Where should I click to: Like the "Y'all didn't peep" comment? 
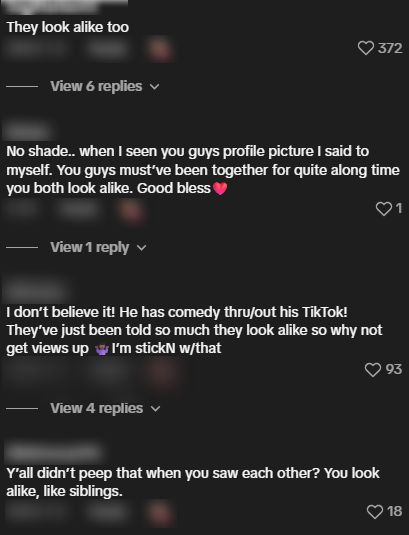pyautogui.click(x=375, y=512)
